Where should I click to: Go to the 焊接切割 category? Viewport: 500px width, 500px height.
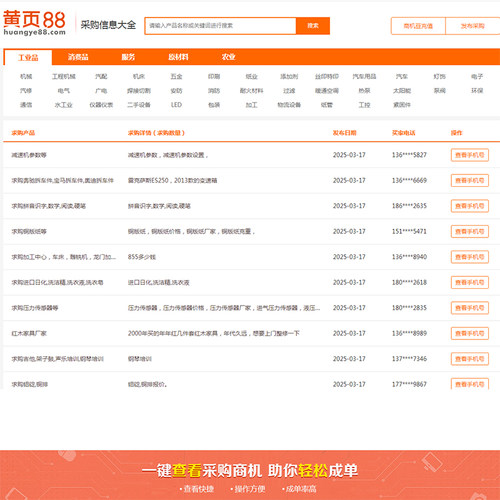point(139,91)
